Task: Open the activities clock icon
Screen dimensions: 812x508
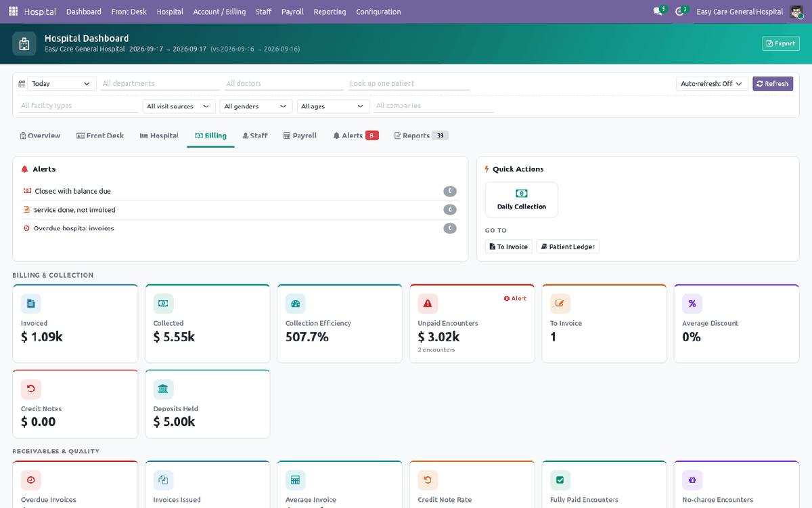Action: [x=680, y=12]
